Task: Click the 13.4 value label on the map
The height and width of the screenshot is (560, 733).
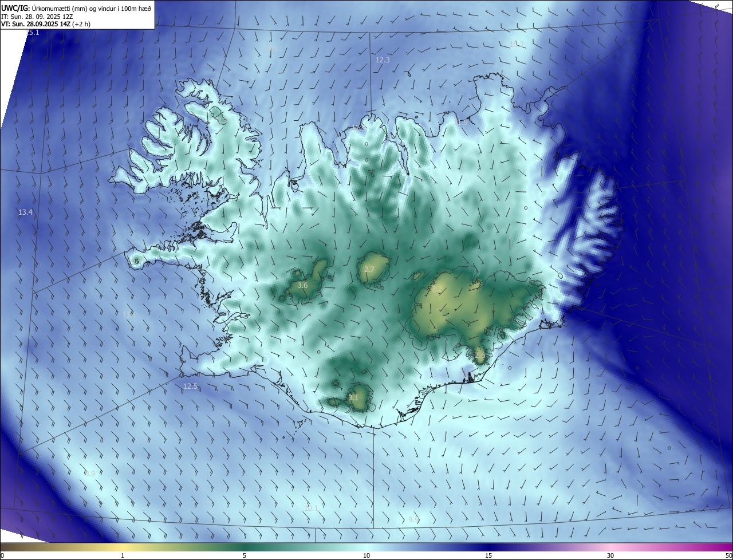Action: [25, 212]
